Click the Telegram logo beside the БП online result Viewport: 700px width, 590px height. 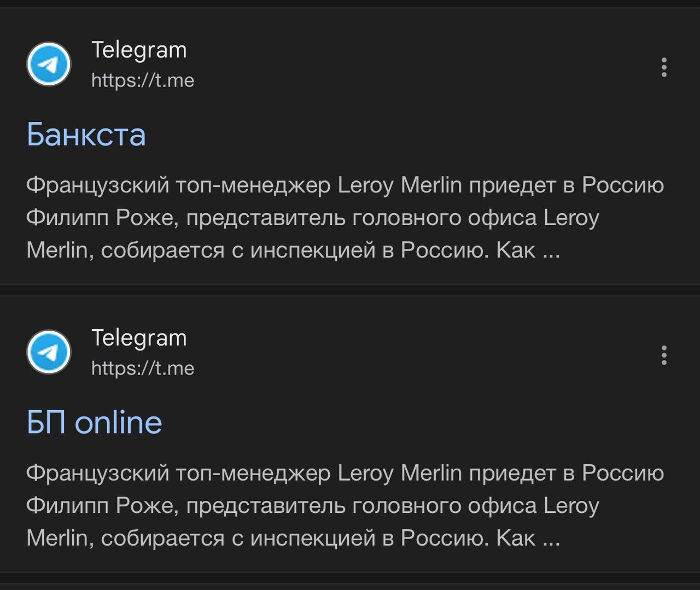click(x=49, y=352)
